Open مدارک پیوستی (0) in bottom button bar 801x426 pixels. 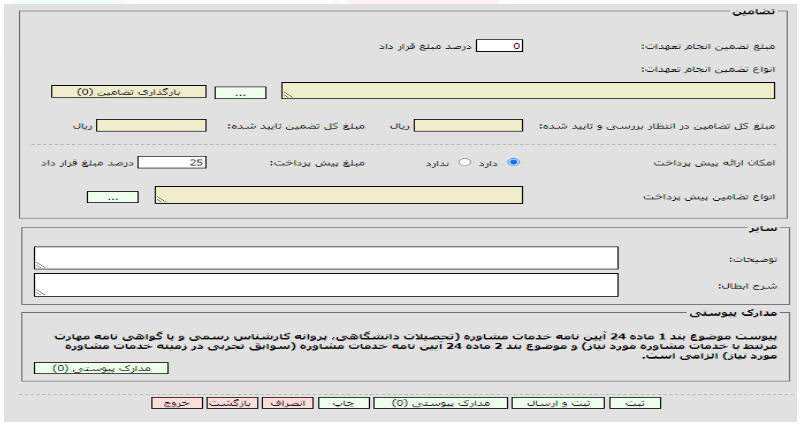point(441,403)
